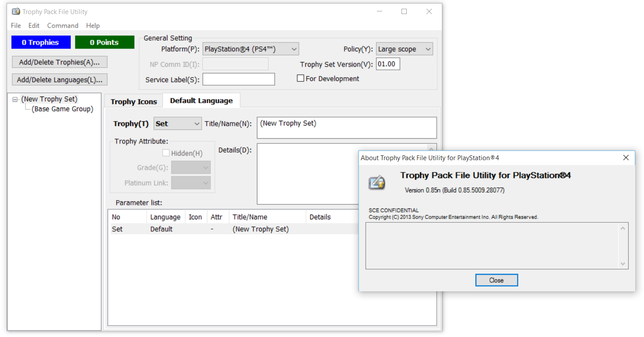Select Base Game Group in the tree
The image size is (644, 337).
coord(62,109)
